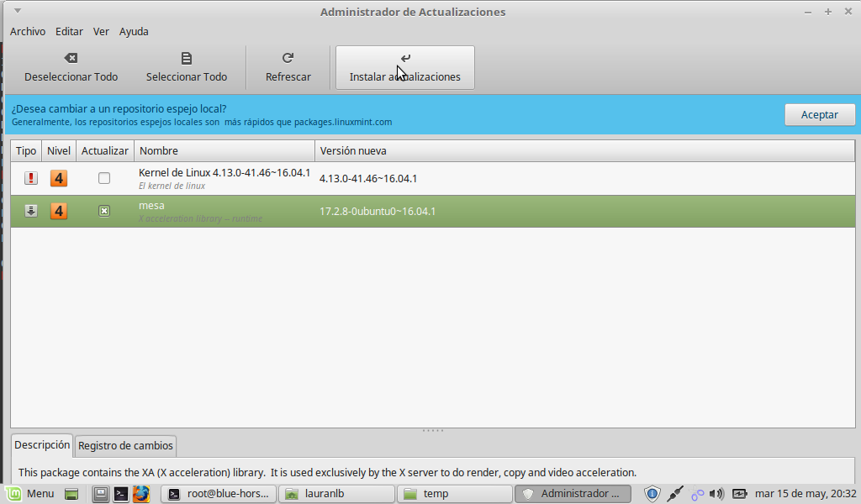Click the volume icon in the system tray
Screen dimensions: 861x504
(716, 494)
